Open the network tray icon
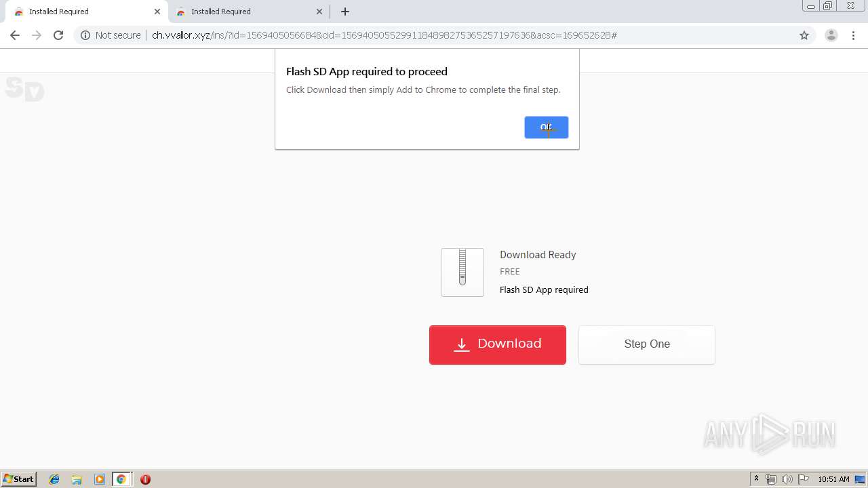Viewport: 868px width, 488px height. click(771, 479)
